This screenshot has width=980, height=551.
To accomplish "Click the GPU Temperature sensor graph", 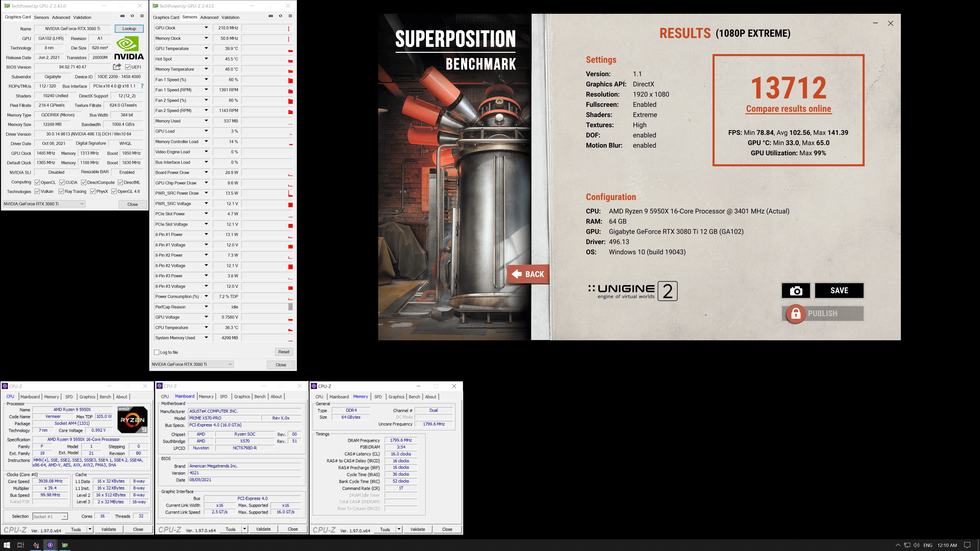I will [x=267, y=49].
